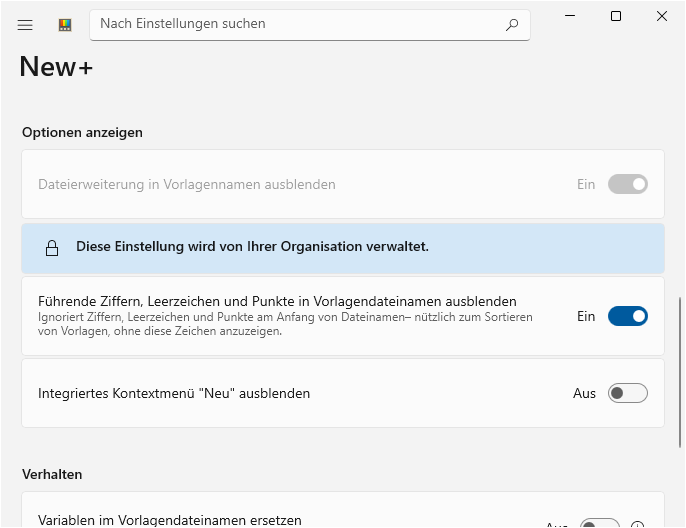The image size is (686, 528).
Task: Click the search magnifier icon
Action: click(512, 24)
